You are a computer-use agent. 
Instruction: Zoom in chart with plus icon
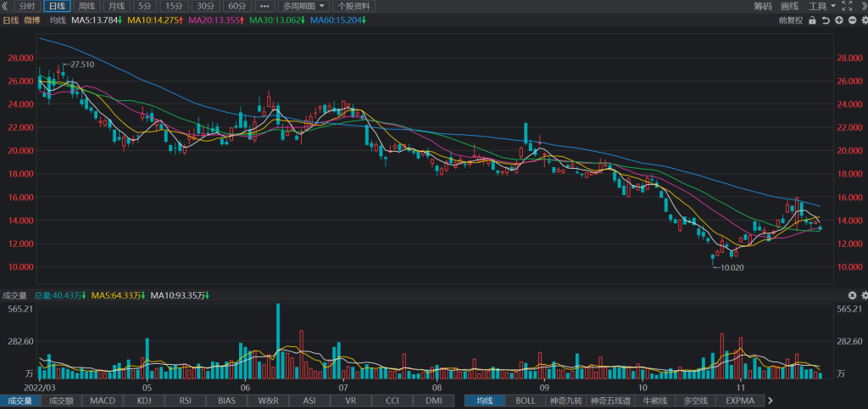tap(838, 20)
